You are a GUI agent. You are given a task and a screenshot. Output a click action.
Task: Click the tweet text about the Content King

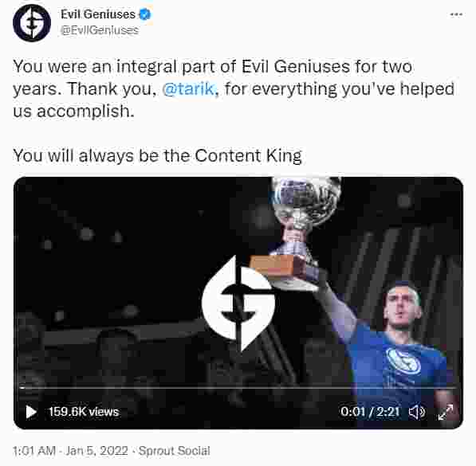(158, 156)
